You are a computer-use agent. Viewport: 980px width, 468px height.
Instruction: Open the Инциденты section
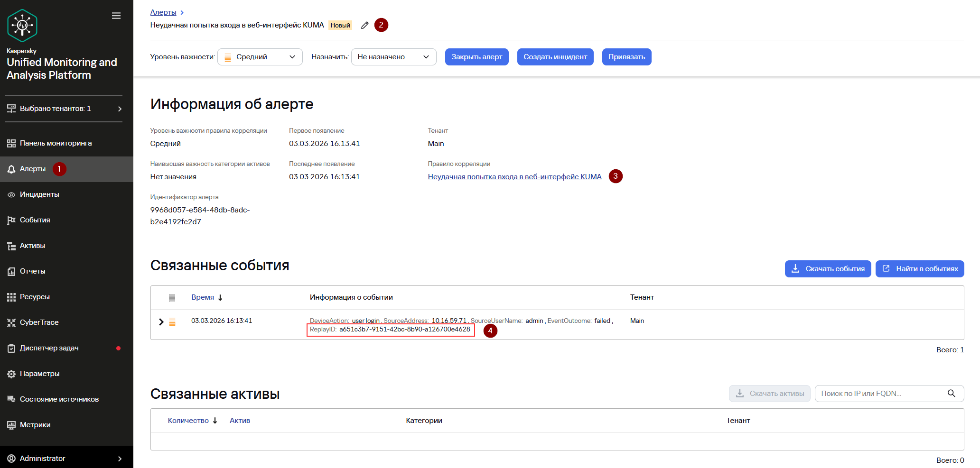pos(66,195)
